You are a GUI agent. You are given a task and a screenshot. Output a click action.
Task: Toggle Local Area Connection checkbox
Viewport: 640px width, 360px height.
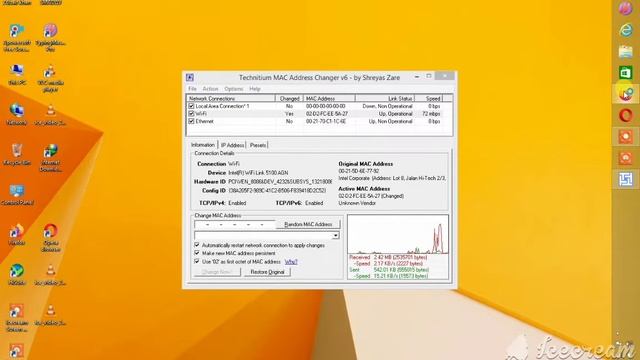(x=191, y=106)
